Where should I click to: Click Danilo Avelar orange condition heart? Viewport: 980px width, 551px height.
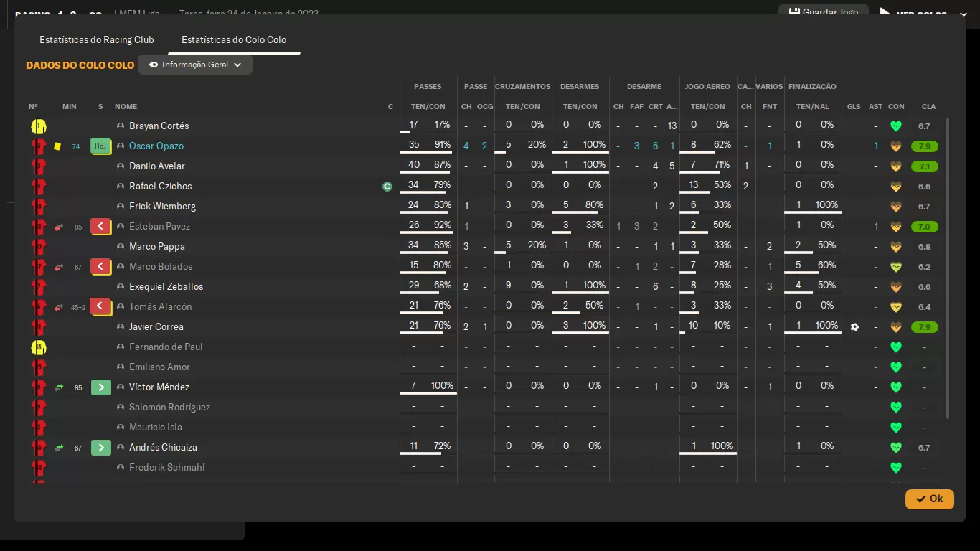tap(895, 166)
